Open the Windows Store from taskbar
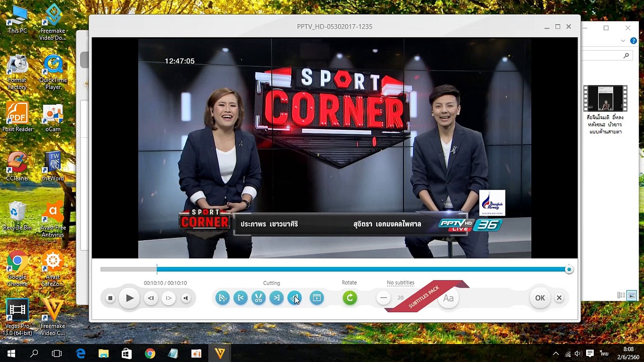 coord(127,353)
